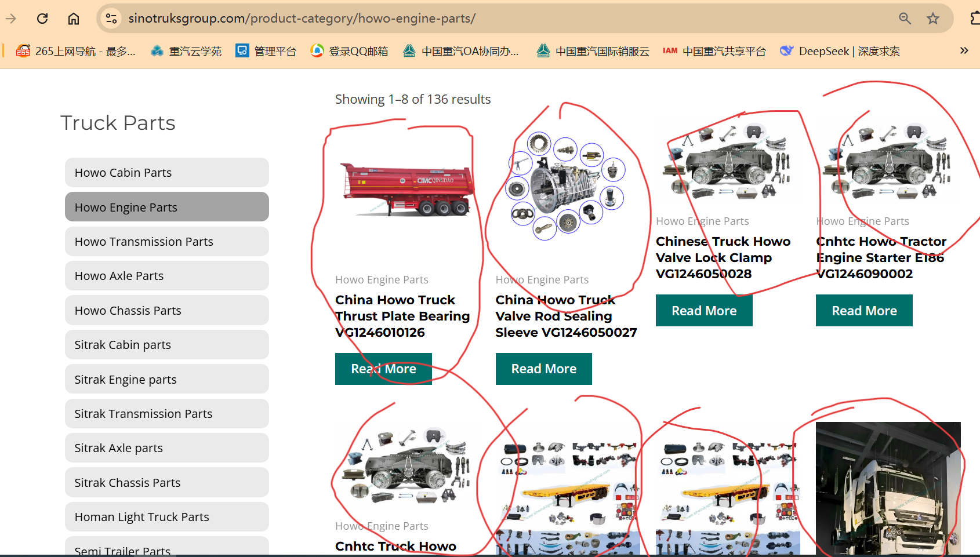Click Howo Engine Parts label above Engine Starter

[862, 221]
